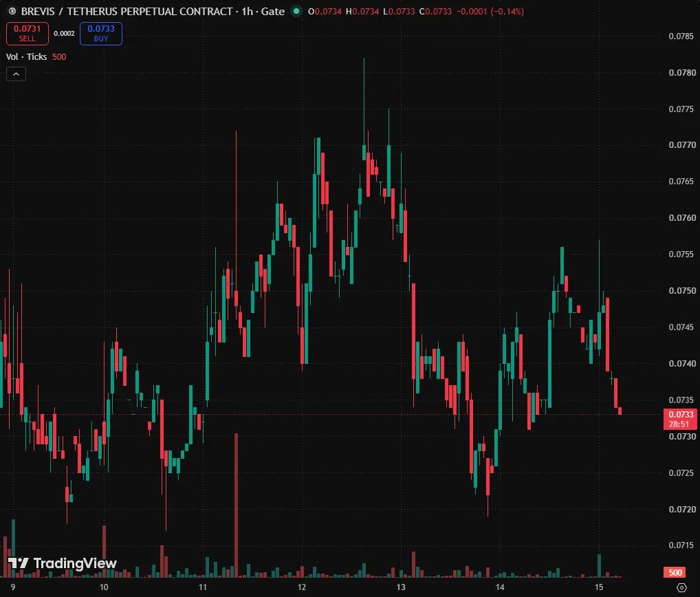700x597 pixels.
Task: Click the 0.0775 price axis label
Action: 681,109
